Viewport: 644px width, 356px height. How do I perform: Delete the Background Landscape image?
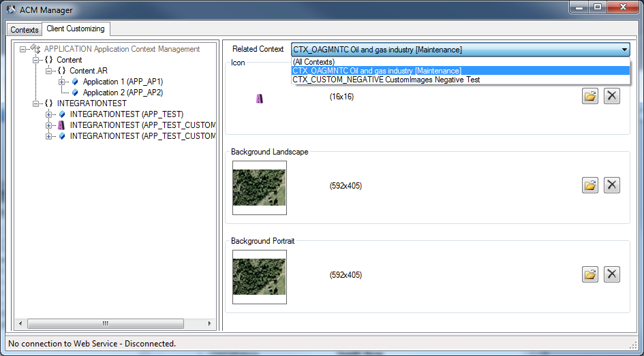[x=612, y=185]
